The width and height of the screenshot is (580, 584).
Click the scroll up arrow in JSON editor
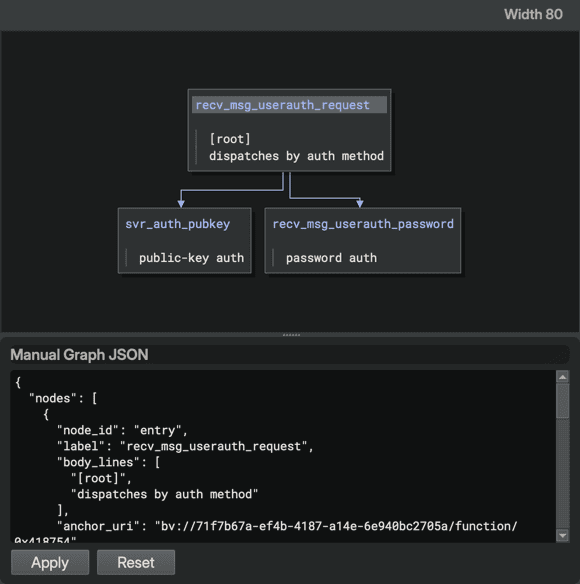pos(562,377)
